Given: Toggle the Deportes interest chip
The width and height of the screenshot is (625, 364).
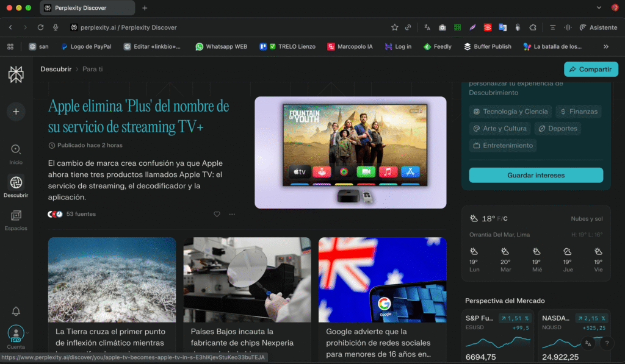Looking at the screenshot, I should (557, 129).
